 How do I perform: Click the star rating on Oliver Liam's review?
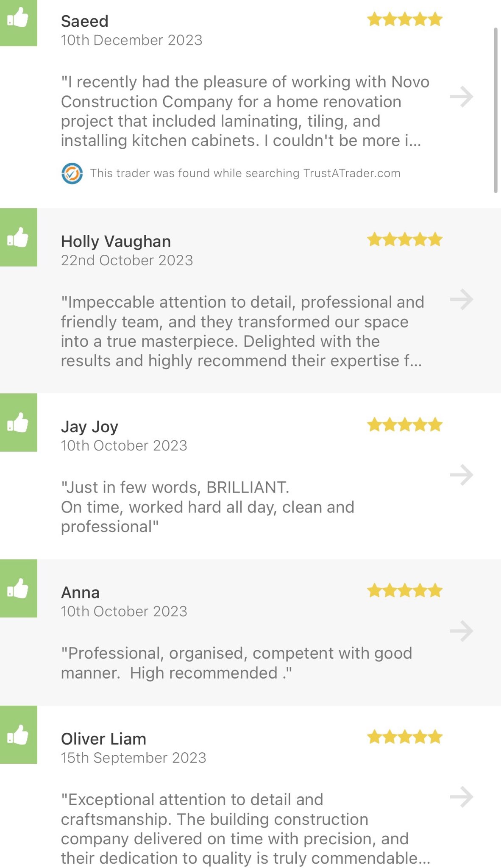tap(404, 737)
